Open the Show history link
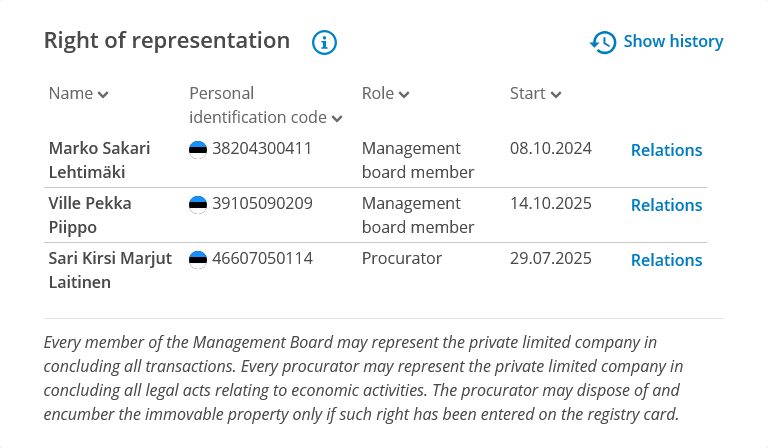 point(672,42)
